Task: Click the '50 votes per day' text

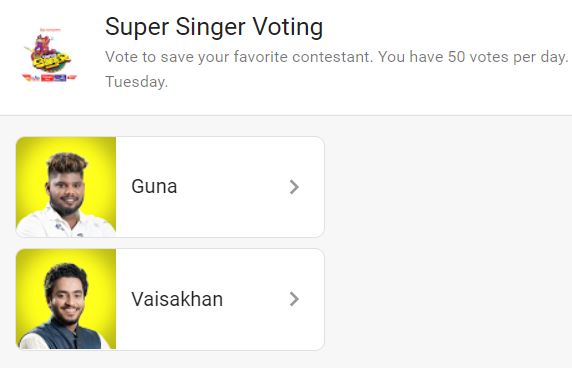Action: point(508,57)
